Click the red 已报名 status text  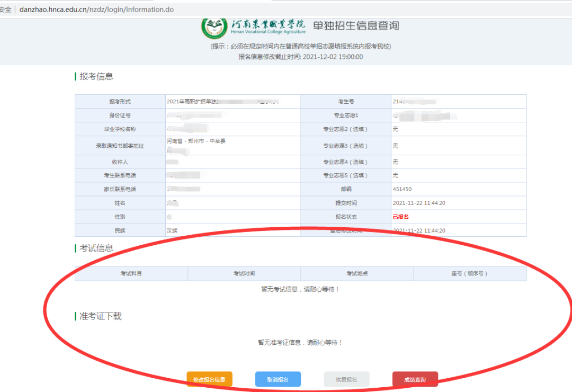400,217
